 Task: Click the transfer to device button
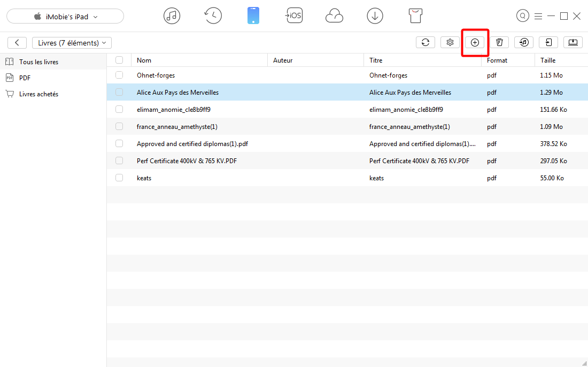[x=548, y=42]
